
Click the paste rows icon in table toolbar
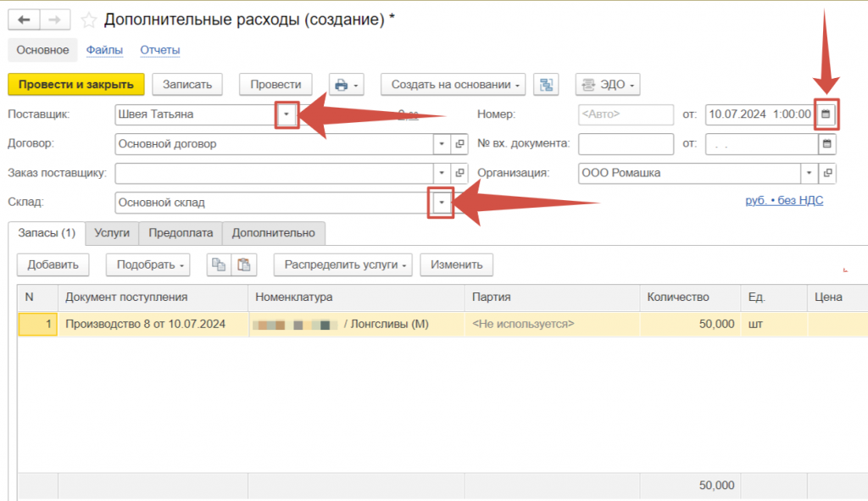point(245,264)
